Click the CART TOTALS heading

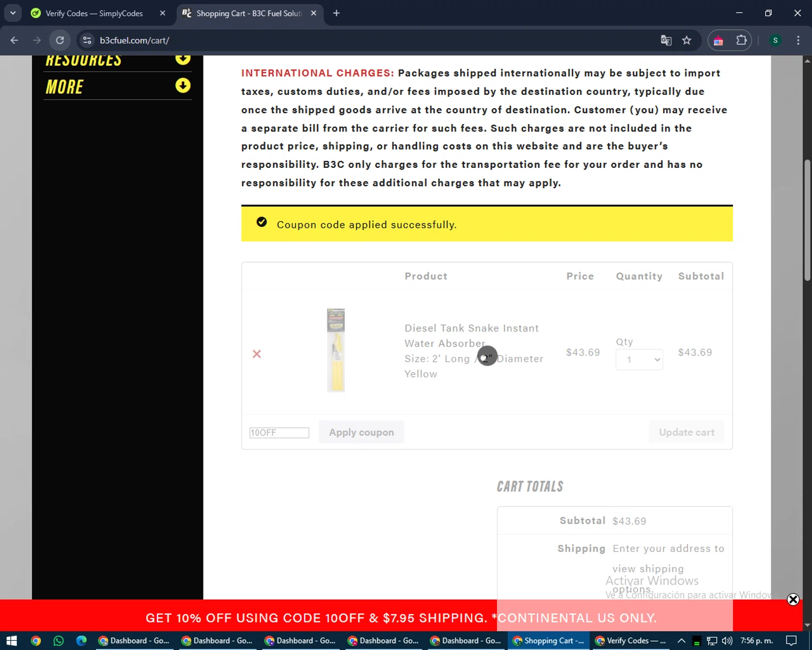(x=530, y=486)
